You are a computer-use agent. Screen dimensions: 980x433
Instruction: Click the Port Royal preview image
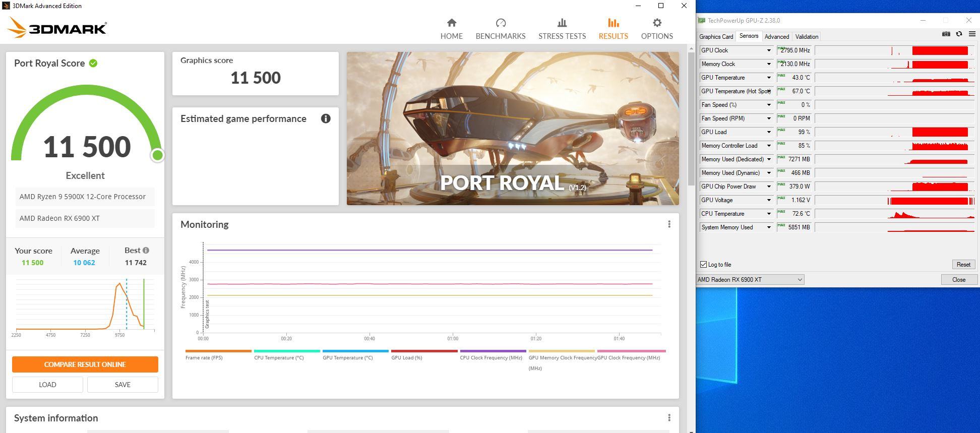(x=513, y=129)
